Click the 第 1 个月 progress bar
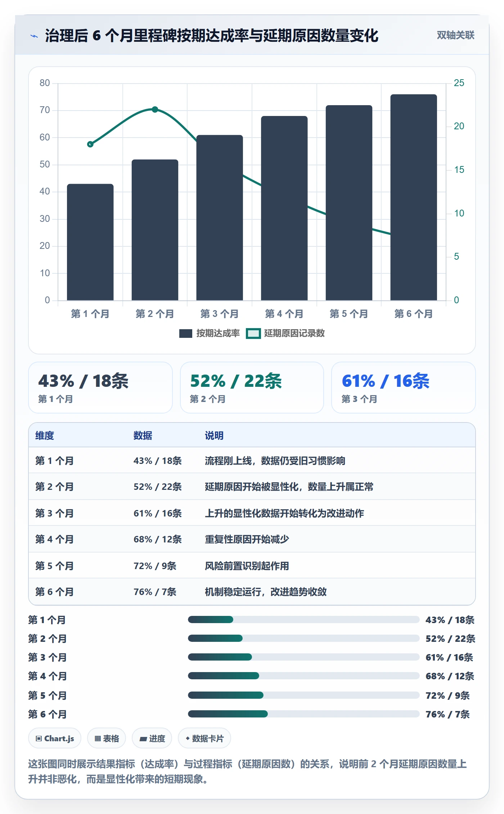504x814 pixels. tap(303, 620)
